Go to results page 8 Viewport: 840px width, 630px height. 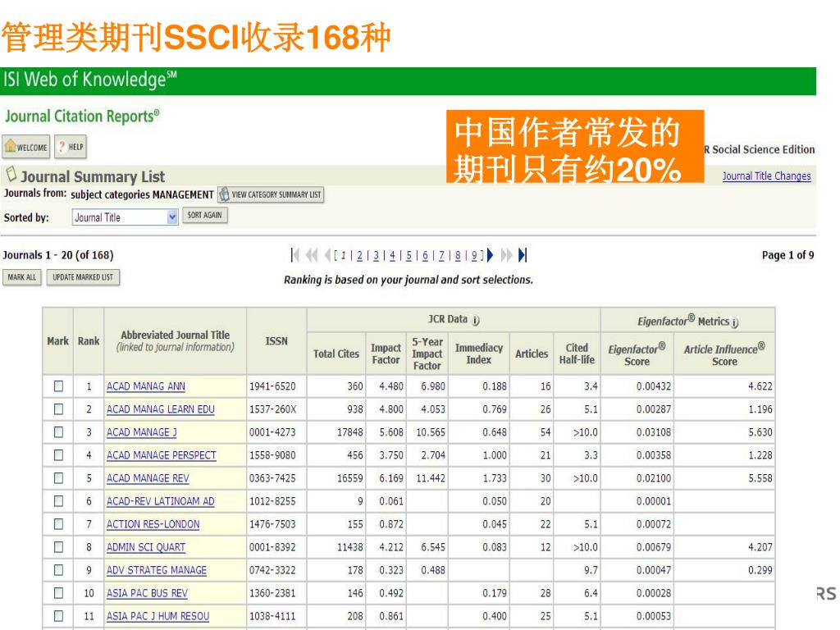pos(458,256)
